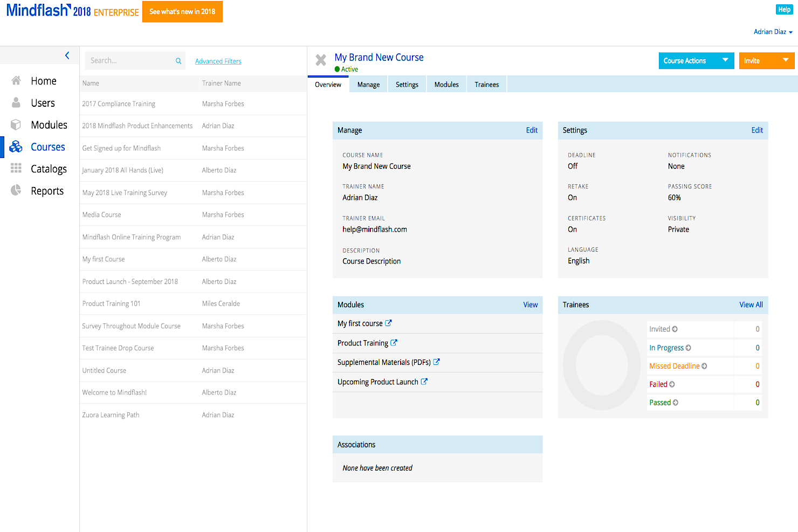Select Get Signed up for Mindflash course
798x532 pixels.
(x=194, y=148)
